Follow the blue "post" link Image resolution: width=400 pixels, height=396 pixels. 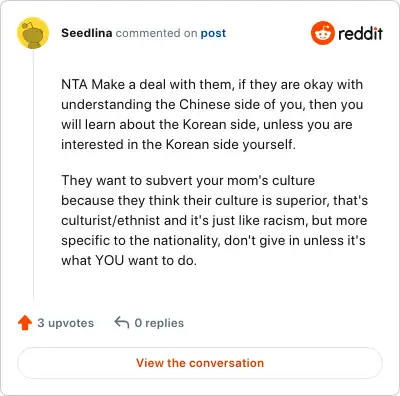213,33
